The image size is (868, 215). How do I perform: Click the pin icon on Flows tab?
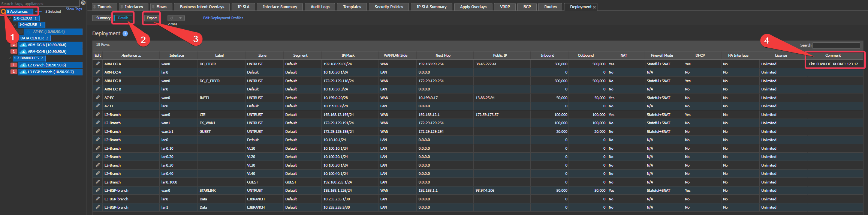coord(153,7)
